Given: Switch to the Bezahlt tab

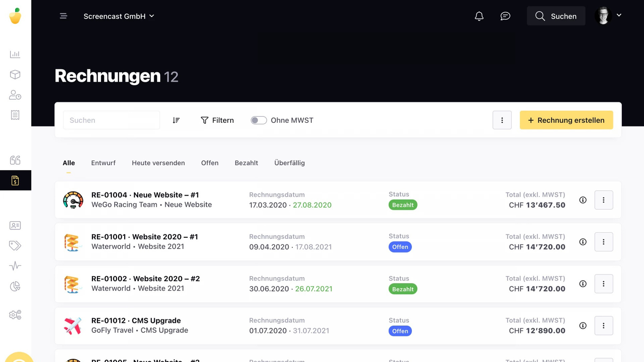Looking at the screenshot, I should click(246, 163).
